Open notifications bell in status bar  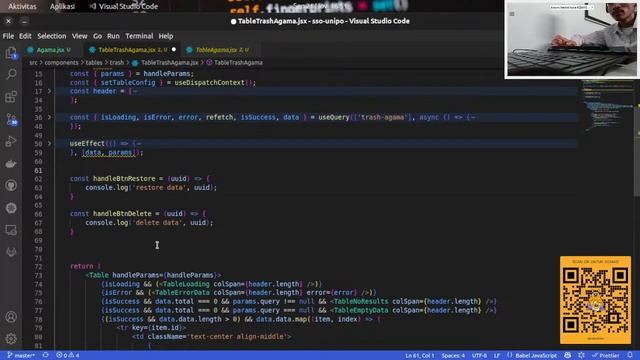(630, 355)
